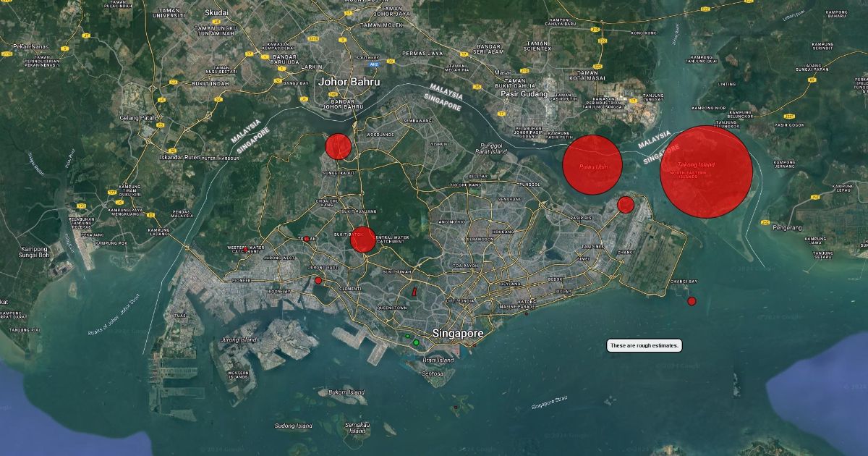Select the 'Pengerang' label

click(787, 227)
